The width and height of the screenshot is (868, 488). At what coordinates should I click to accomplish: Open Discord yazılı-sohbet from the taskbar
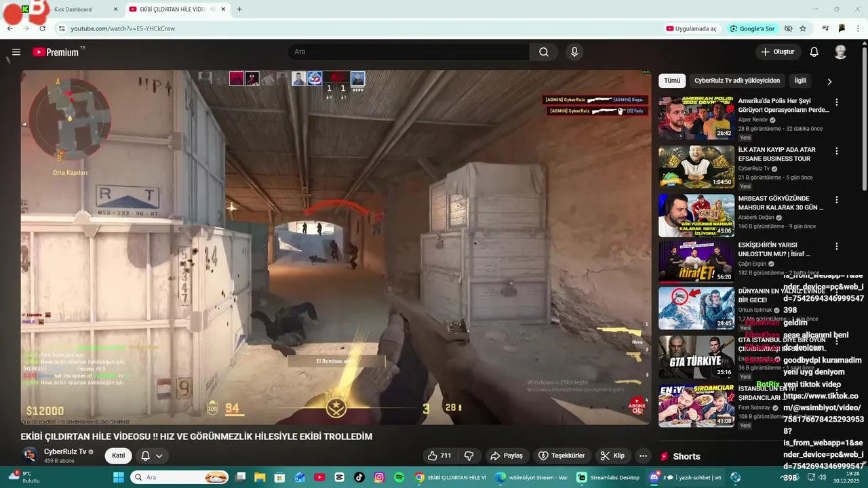coord(686,477)
